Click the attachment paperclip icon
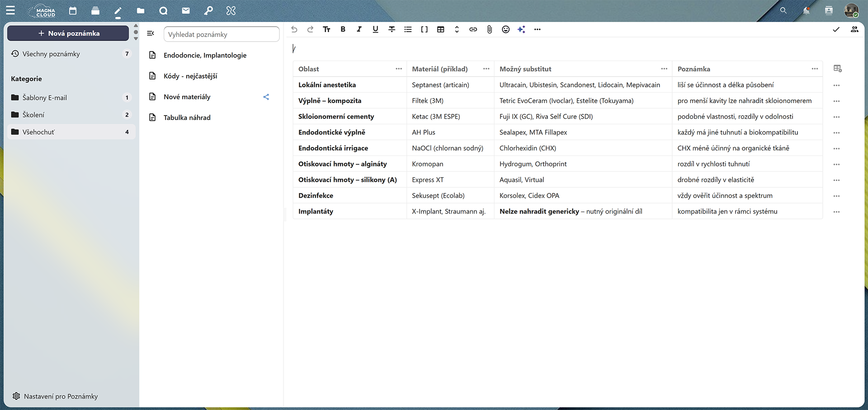The width and height of the screenshot is (868, 410). pos(489,29)
